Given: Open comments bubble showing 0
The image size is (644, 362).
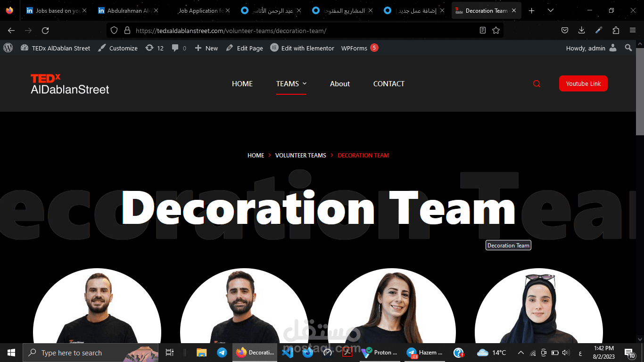Looking at the screenshot, I should coord(179,48).
